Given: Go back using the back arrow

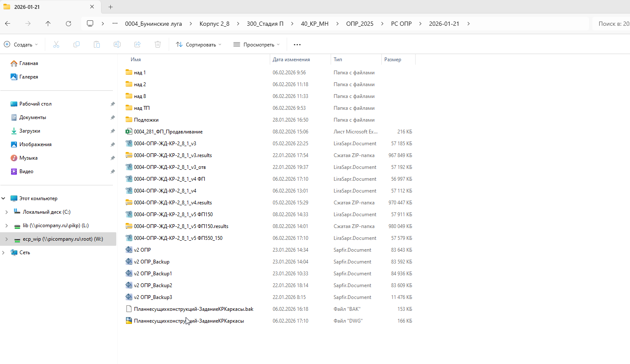Looking at the screenshot, I should pyautogui.click(x=8, y=24).
